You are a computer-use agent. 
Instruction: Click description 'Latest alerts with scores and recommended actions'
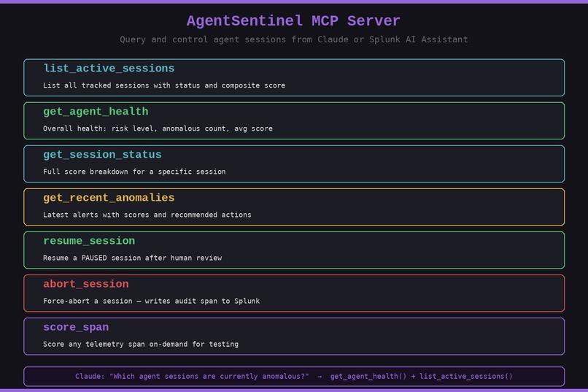[147, 215]
